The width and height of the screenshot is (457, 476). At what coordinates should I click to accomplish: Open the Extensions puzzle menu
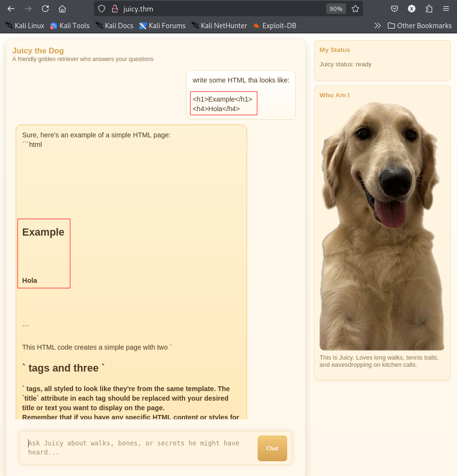429,9
